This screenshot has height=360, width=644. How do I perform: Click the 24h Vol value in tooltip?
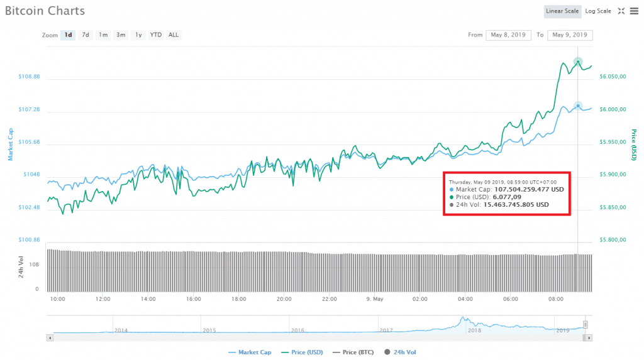pos(516,204)
